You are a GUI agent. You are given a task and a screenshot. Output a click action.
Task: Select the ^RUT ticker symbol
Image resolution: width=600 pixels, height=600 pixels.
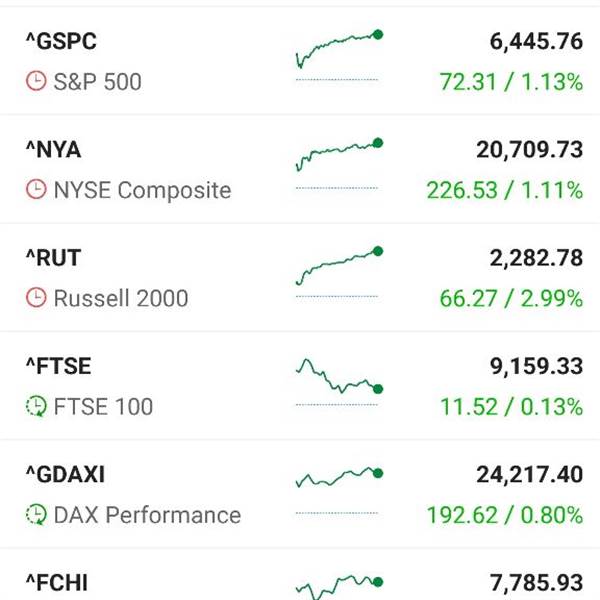54,258
